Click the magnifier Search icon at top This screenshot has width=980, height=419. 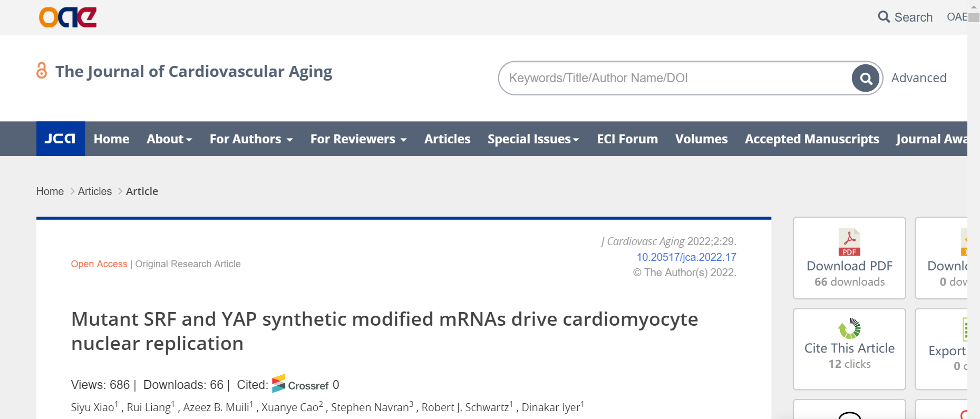884,17
